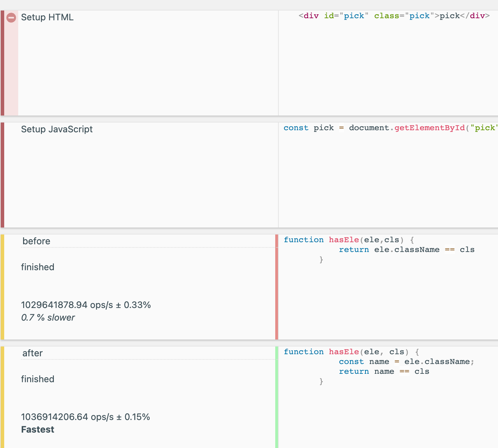Screen dimensions: 498x448
Task: Click the red slower indicator bar on before code
Action: coord(277,287)
